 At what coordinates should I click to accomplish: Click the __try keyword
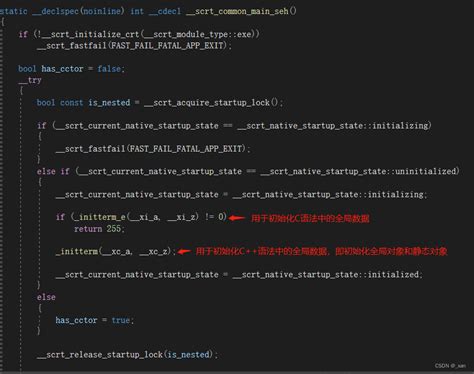click(x=30, y=80)
